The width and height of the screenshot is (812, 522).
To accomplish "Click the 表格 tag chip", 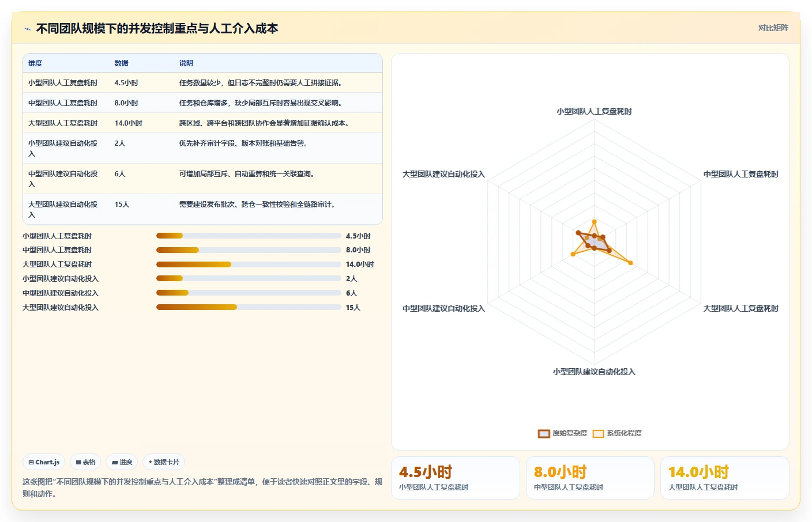I will 85,462.
